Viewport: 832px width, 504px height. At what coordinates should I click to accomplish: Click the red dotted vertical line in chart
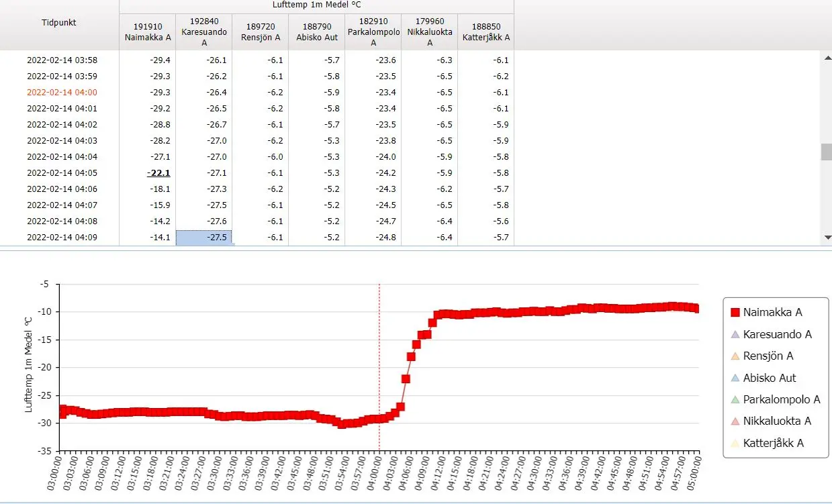point(379,349)
